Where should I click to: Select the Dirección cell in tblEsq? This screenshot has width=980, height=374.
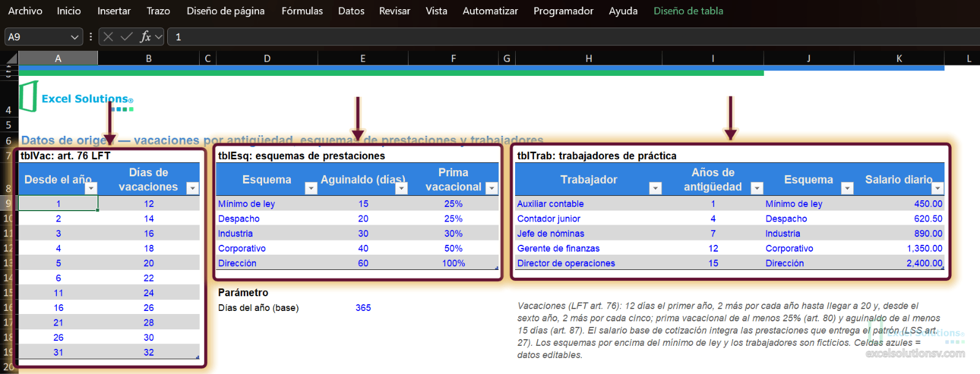267,263
